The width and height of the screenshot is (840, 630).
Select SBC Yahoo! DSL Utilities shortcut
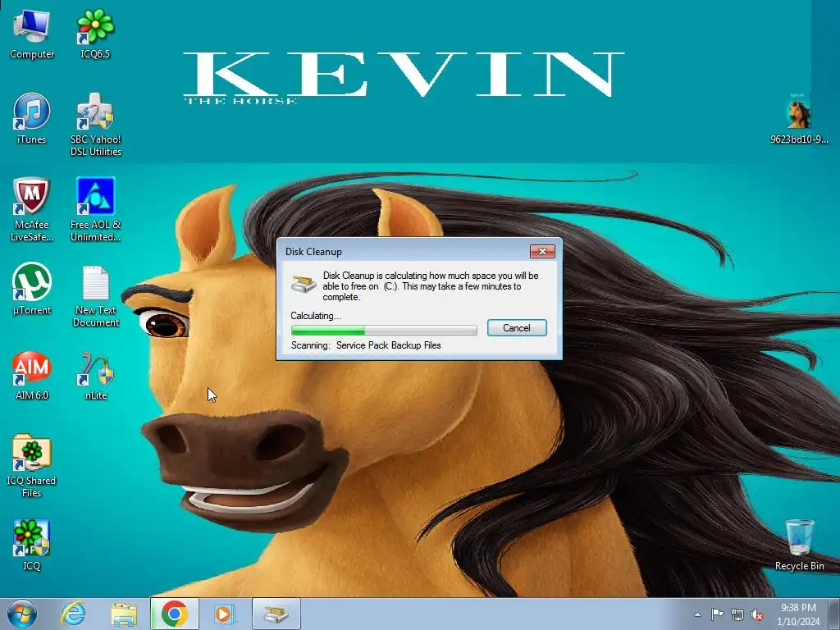(x=96, y=125)
